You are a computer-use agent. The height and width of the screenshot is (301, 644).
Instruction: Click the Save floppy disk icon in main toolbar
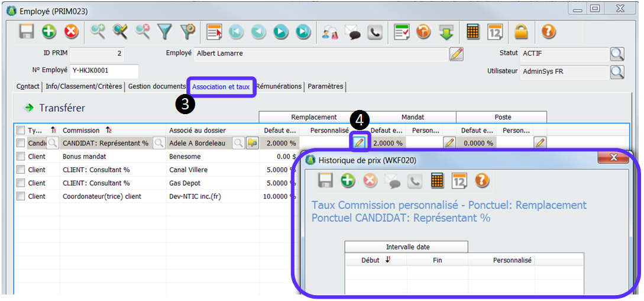pos(27,32)
